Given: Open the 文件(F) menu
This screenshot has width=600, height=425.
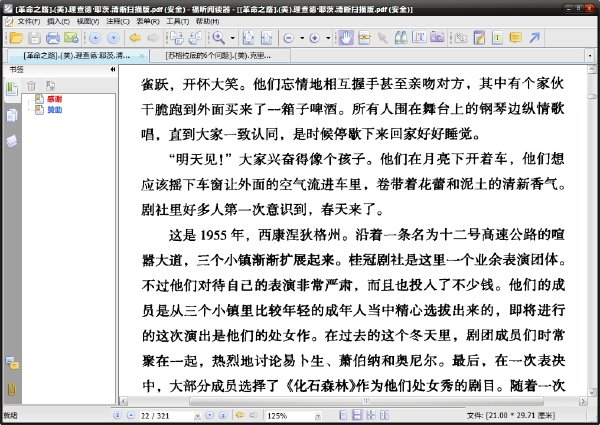Looking at the screenshot, I should 29,21.
